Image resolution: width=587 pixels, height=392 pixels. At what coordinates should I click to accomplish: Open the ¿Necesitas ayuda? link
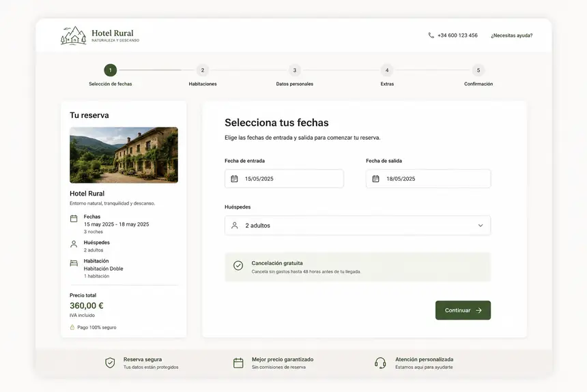point(512,35)
